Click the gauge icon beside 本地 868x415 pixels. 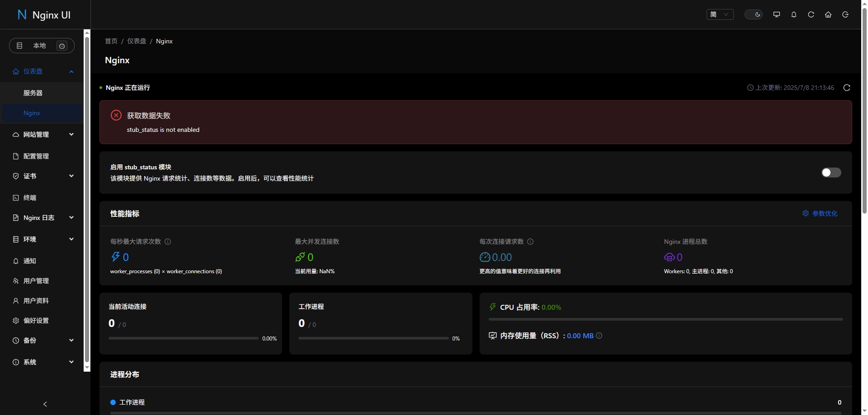click(62, 46)
